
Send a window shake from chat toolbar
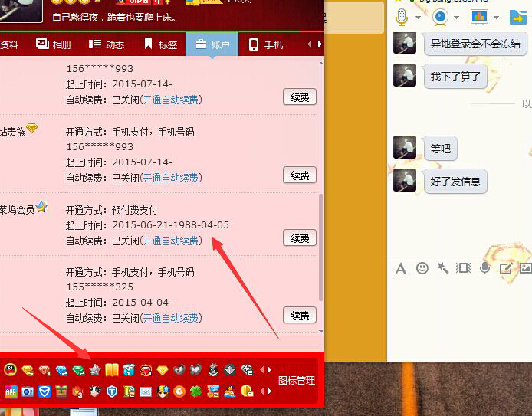point(463,268)
